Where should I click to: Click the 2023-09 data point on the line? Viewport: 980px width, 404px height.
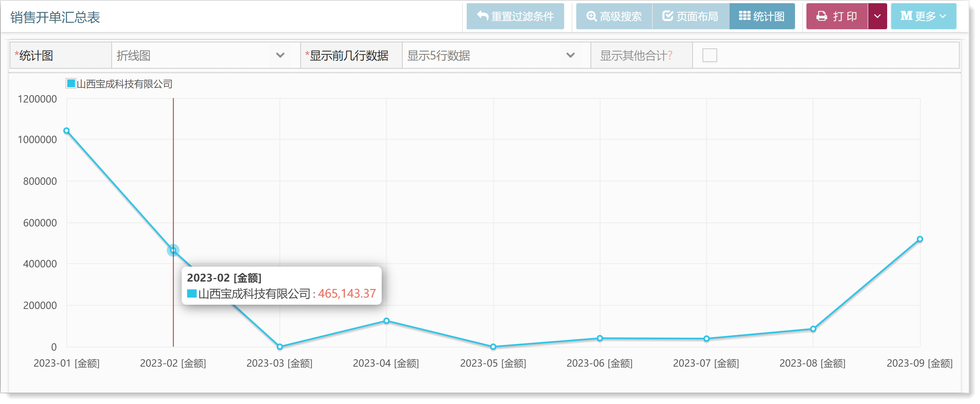point(920,239)
